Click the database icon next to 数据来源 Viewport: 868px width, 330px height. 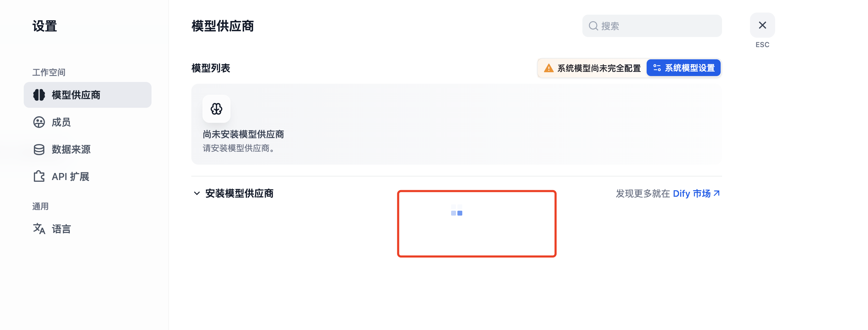tap(39, 149)
